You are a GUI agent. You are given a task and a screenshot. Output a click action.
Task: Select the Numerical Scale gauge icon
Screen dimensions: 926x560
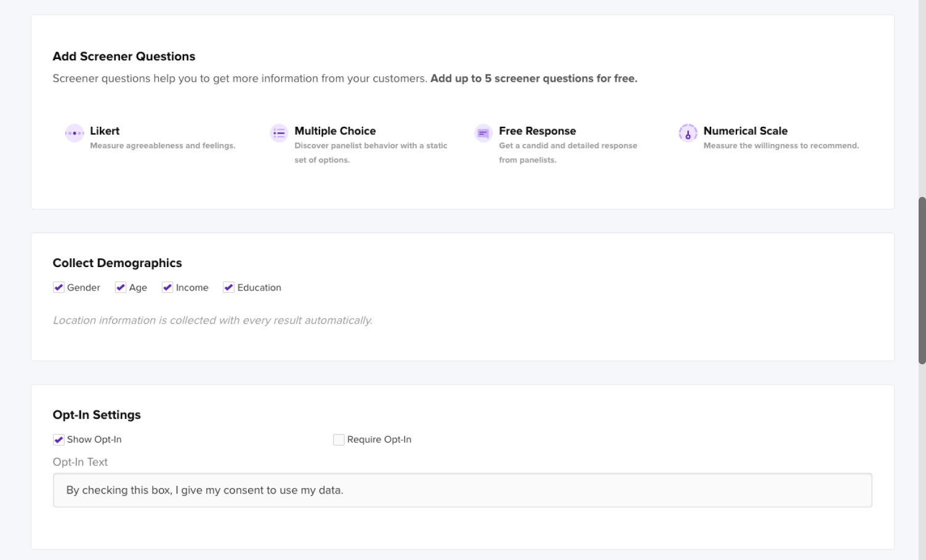pos(688,133)
